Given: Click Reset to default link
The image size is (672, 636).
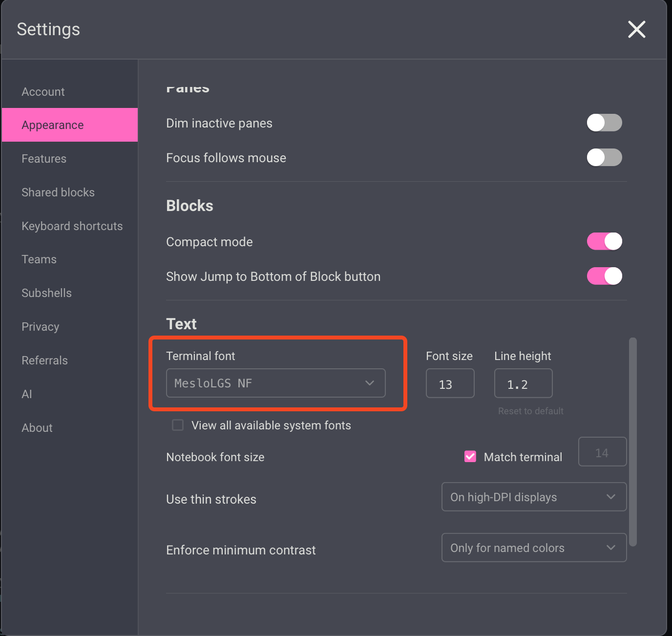Looking at the screenshot, I should (x=530, y=411).
